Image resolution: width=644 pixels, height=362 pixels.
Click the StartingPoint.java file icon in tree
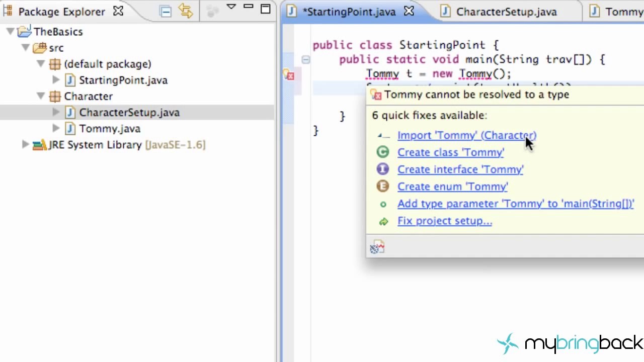(70, 80)
